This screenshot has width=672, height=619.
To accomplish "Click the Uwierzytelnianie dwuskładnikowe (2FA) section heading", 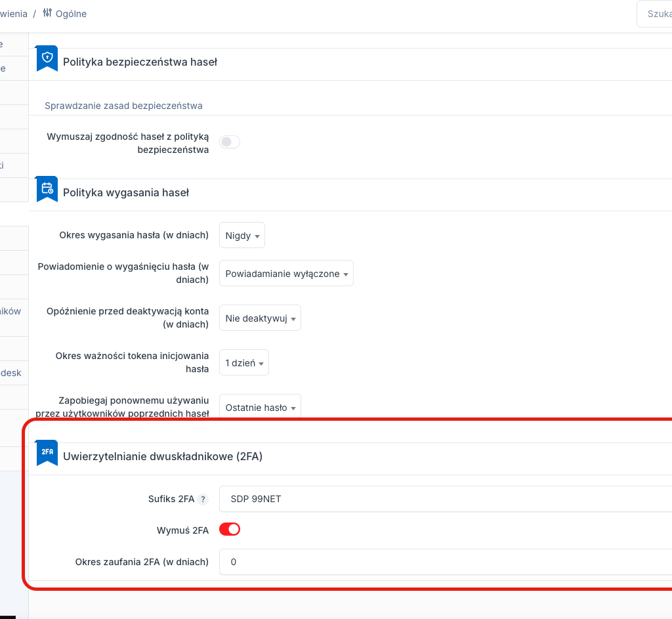I will [x=163, y=456].
